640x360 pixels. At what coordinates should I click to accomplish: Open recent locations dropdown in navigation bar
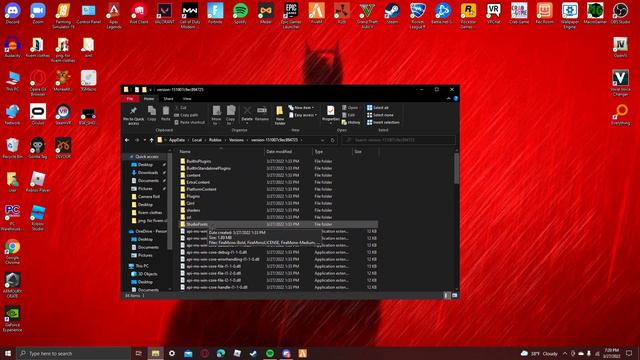pos(144,140)
